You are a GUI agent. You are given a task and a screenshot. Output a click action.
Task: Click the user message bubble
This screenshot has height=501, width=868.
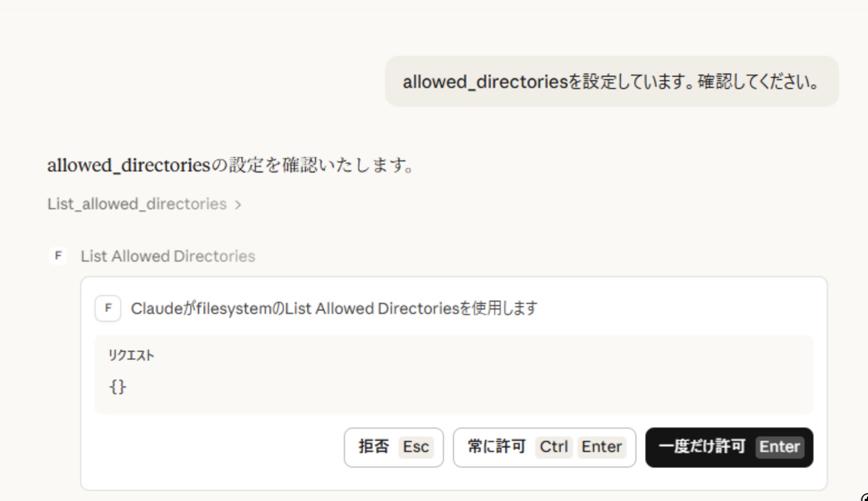click(x=611, y=82)
